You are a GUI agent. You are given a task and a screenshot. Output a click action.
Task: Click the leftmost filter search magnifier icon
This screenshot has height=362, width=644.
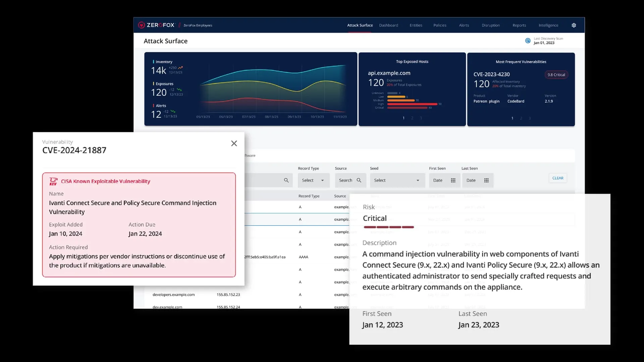click(x=286, y=180)
